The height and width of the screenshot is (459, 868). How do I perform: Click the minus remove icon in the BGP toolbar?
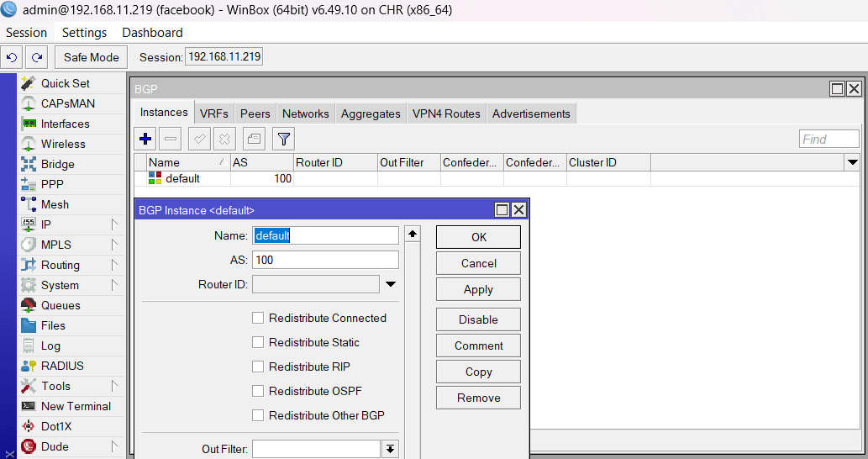(171, 139)
